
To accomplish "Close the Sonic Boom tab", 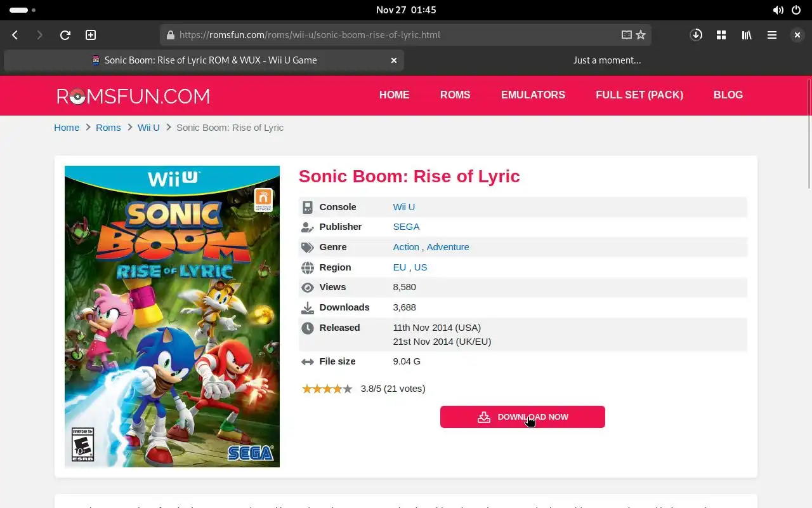I will click(x=394, y=60).
